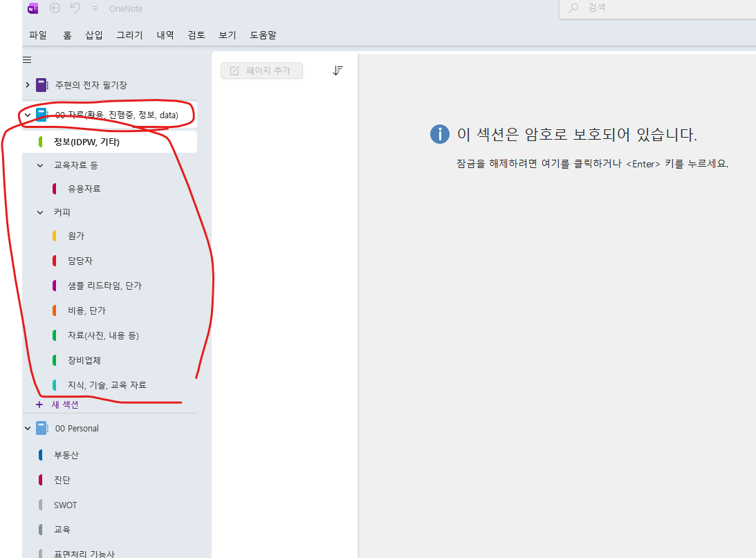Viewport: 756px width, 558px height.
Task: Open the 파일 menu
Action: [x=37, y=35]
